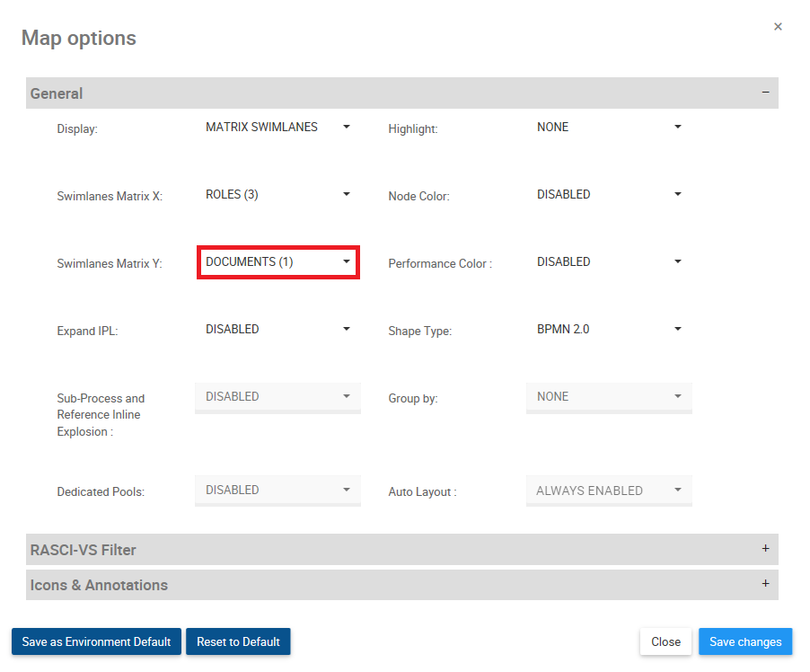Image resolution: width=810 pixels, height=672 pixels.
Task: Open Swimlanes Matrix X Roles dropdown
Action: coord(277,195)
